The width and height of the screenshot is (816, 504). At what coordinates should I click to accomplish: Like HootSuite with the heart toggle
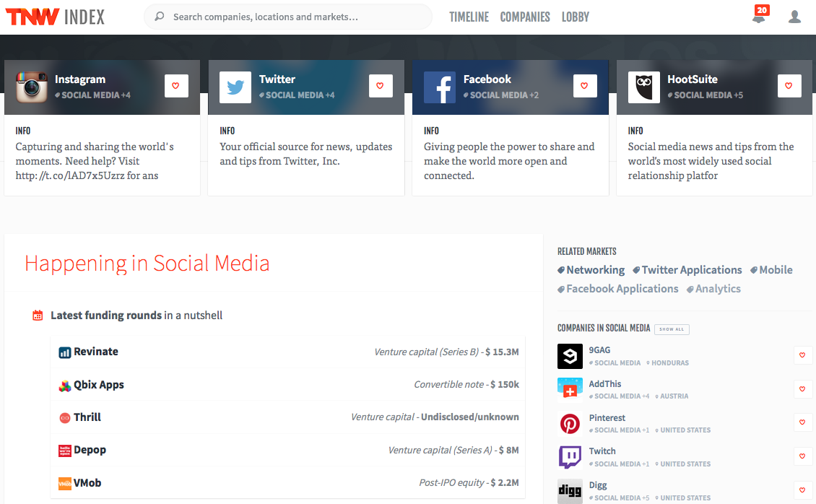(789, 86)
